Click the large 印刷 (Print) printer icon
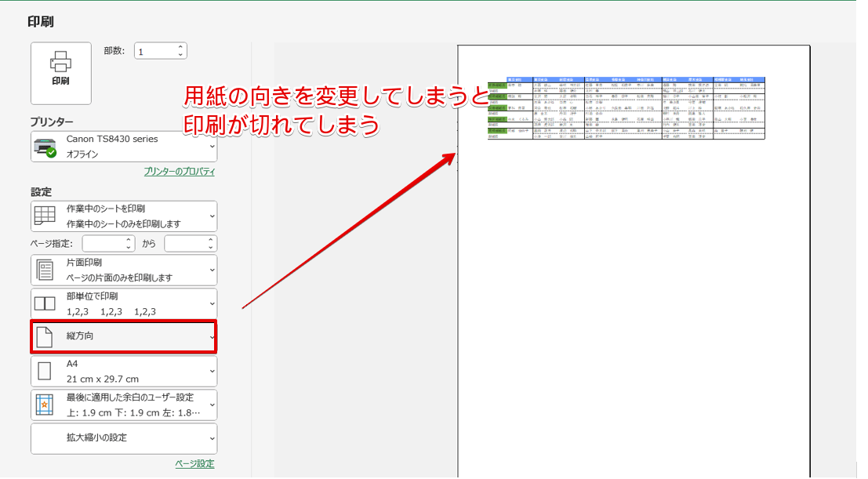Screen dimensions: 868x479 (60, 69)
